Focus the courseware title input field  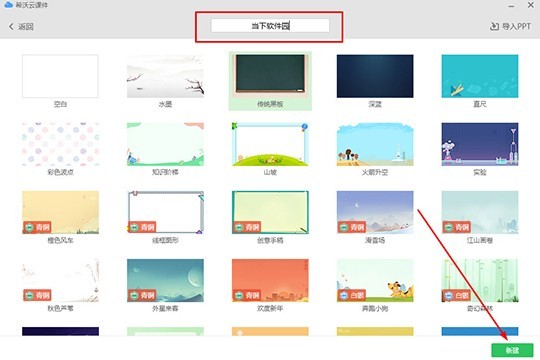pos(270,26)
